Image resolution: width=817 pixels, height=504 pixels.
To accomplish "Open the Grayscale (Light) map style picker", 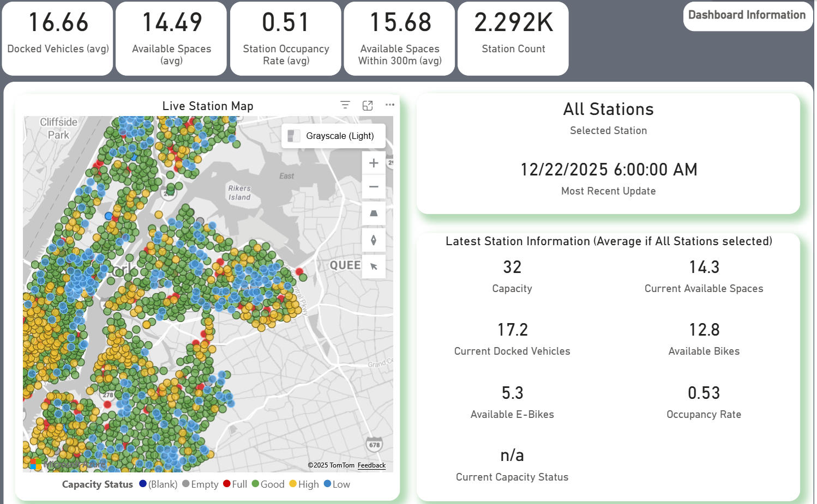I will click(x=333, y=136).
